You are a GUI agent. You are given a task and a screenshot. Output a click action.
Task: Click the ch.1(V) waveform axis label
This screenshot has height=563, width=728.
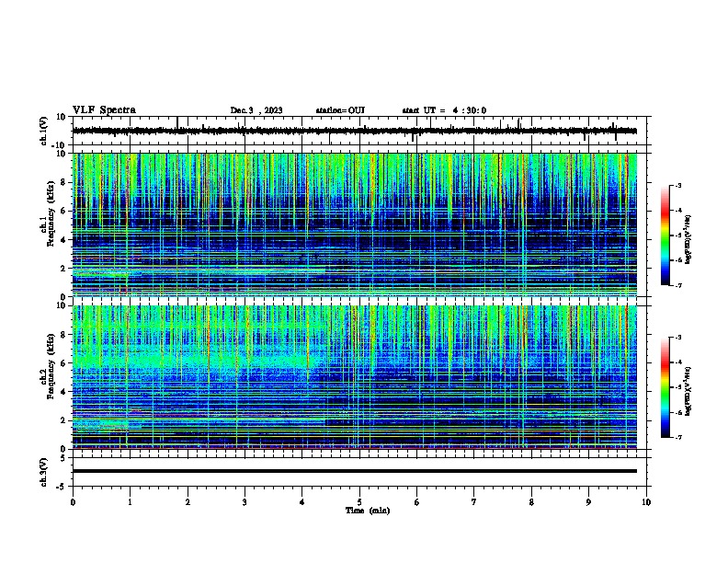tap(44, 131)
